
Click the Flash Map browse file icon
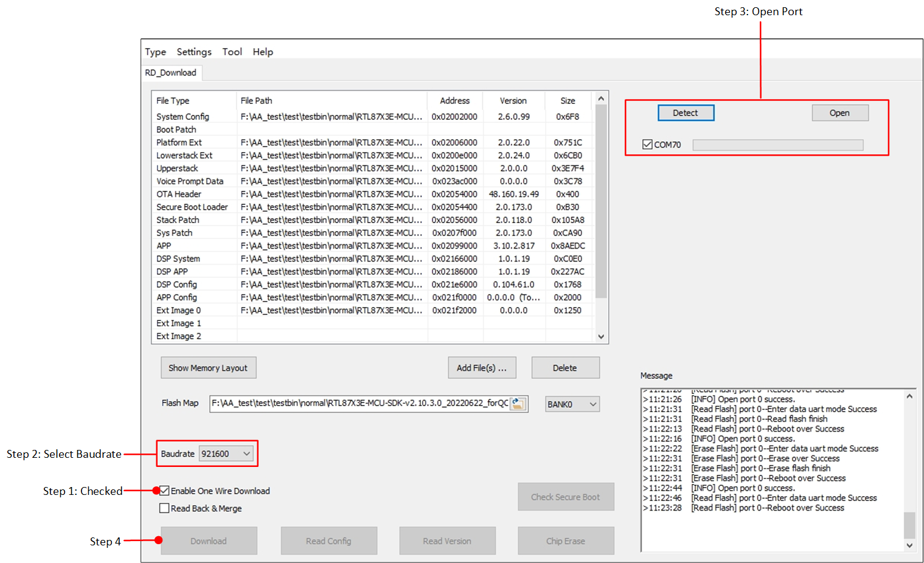[x=518, y=404]
